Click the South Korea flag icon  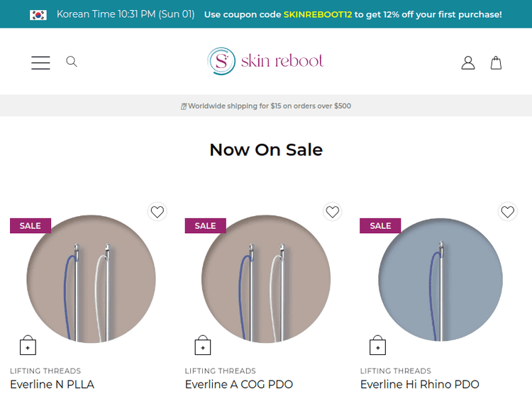(38, 15)
